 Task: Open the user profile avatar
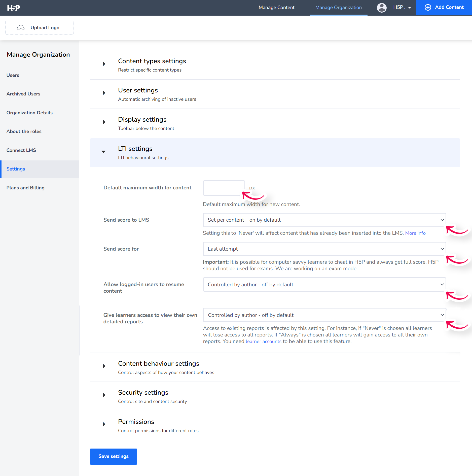(382, 8)
